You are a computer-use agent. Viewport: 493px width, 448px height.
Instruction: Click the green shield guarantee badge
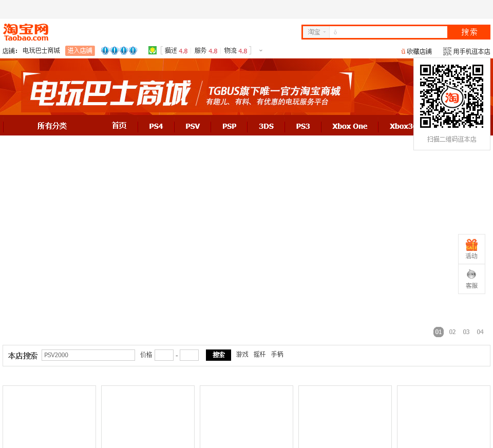click(153, 50)
